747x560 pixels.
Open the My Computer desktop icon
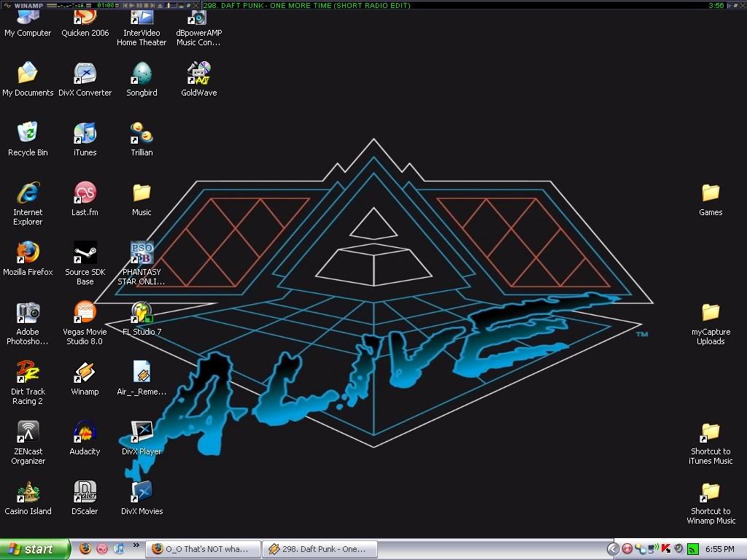click(28, 24)
